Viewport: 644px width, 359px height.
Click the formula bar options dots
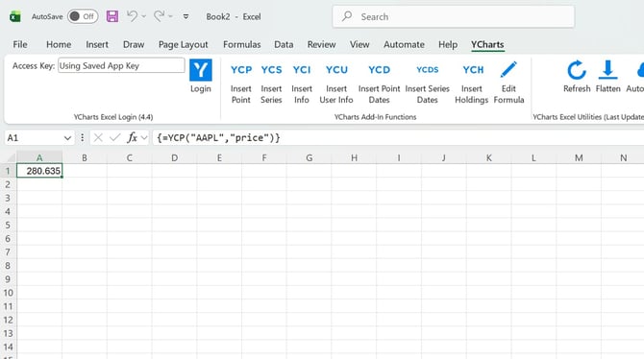(82, 138)
